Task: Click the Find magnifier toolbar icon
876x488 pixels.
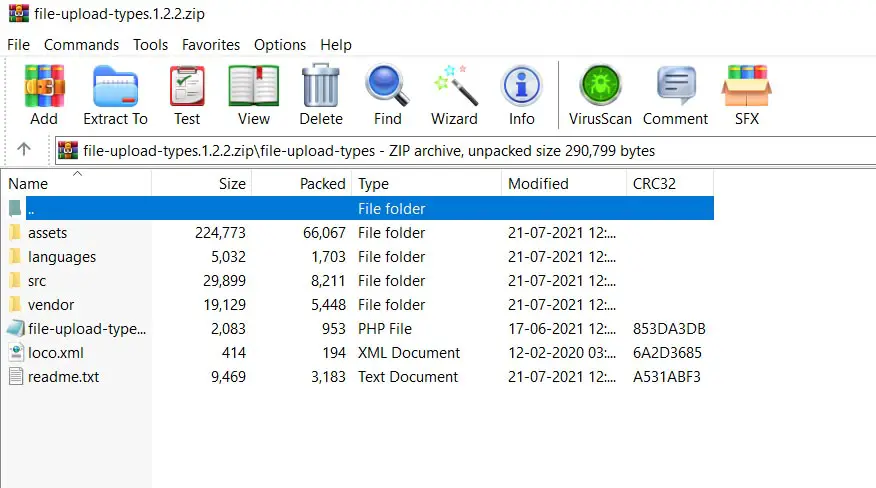Action: [x=387, y=86]
